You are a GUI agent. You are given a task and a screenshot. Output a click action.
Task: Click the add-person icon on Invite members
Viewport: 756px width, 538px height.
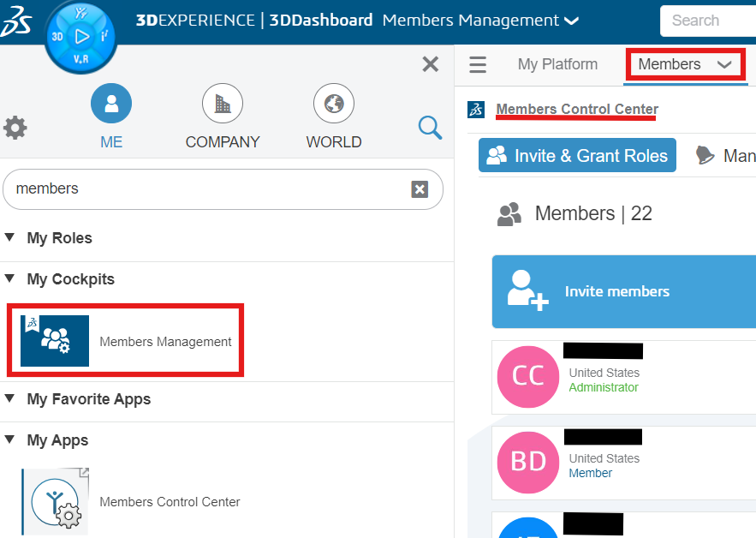(x=527, y=290)
